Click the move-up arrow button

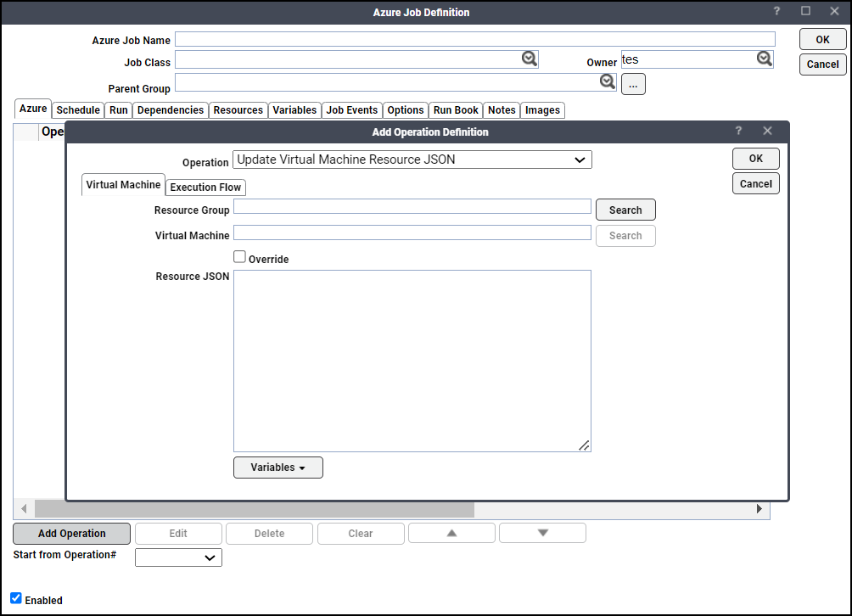[x=451, y=534]
